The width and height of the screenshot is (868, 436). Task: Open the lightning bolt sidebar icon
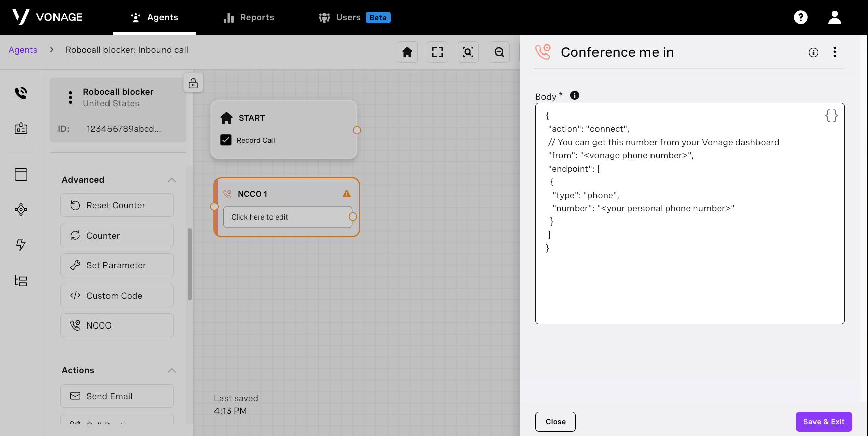[x=21, y=245]
